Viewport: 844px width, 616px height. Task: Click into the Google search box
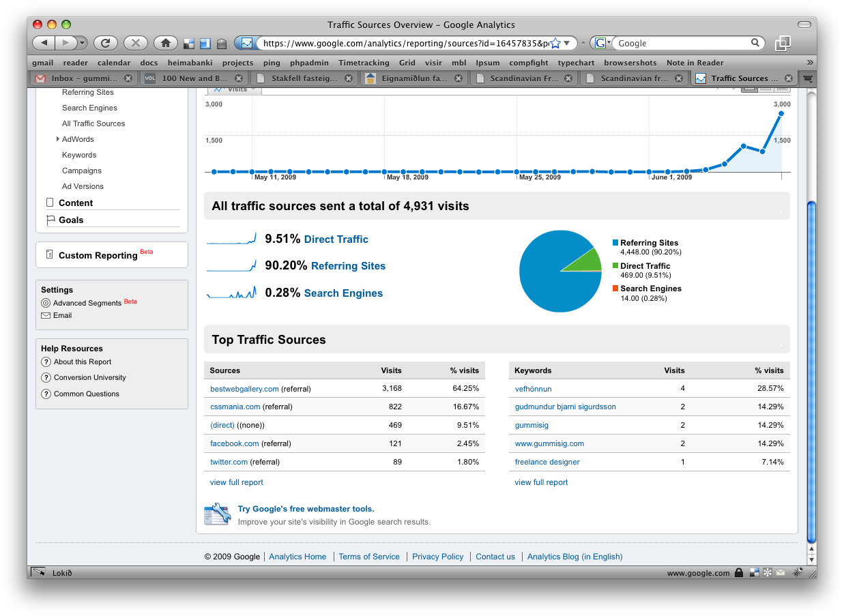click(x=682, y=43)
